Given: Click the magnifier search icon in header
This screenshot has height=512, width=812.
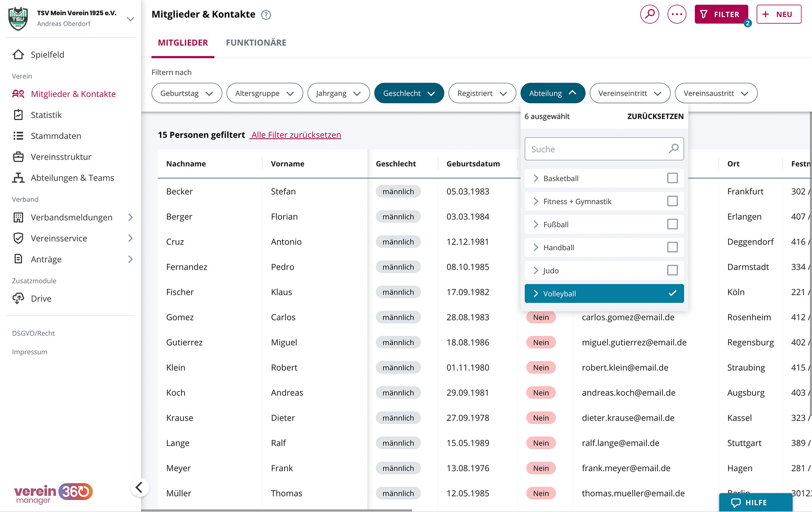Looking at the screenshot, I should tap(650, 14).
